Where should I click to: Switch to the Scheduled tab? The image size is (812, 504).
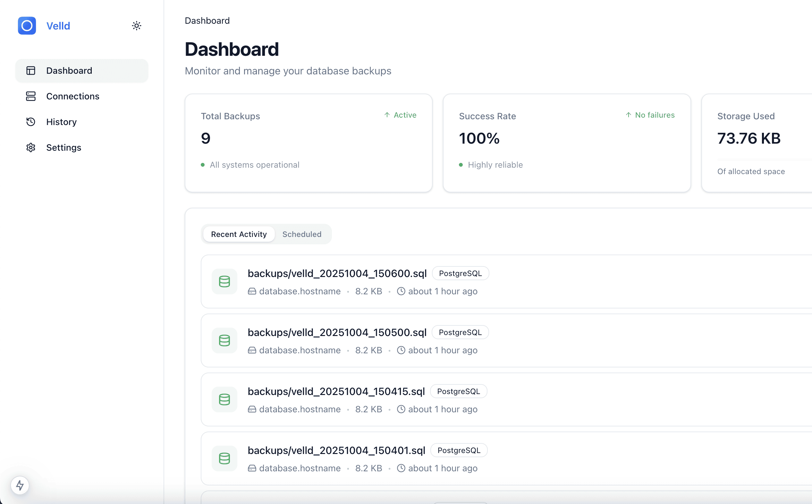click(x=302, y=234)
